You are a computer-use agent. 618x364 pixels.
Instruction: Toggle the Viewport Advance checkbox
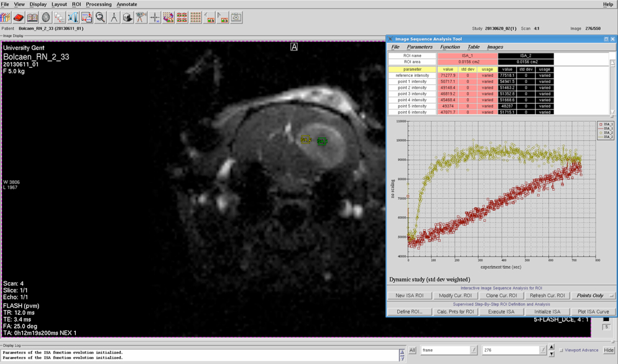tap(561, 350)
